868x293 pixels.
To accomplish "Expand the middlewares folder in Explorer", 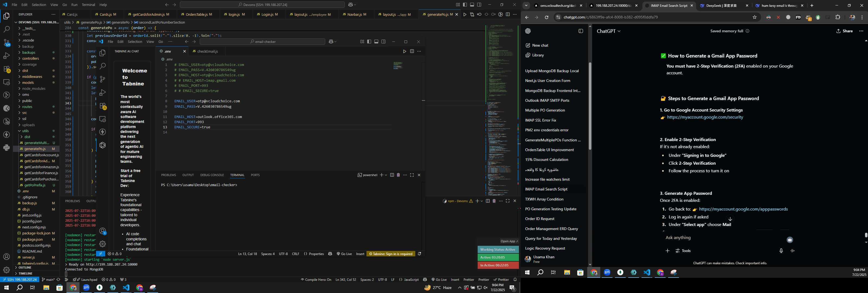I will tap(36, 77).
